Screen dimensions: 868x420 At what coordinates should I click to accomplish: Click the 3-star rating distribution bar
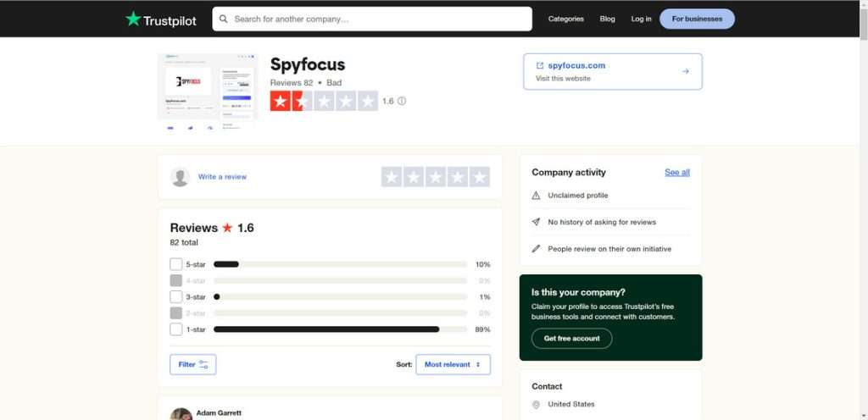tap(341, 296)
